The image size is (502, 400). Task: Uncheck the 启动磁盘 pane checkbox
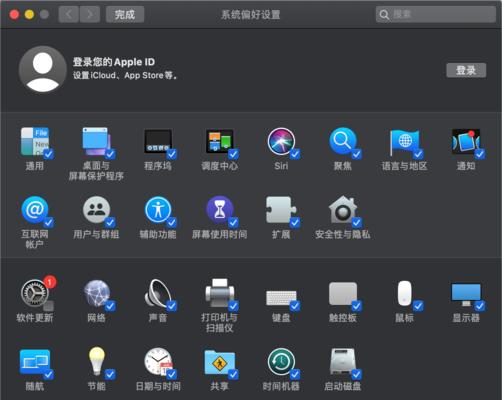click(357, 374)
